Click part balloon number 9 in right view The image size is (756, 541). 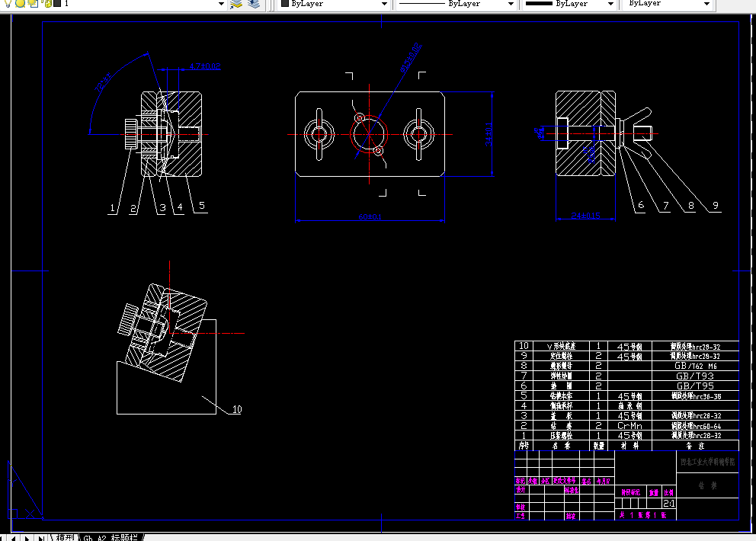[716, 206]
